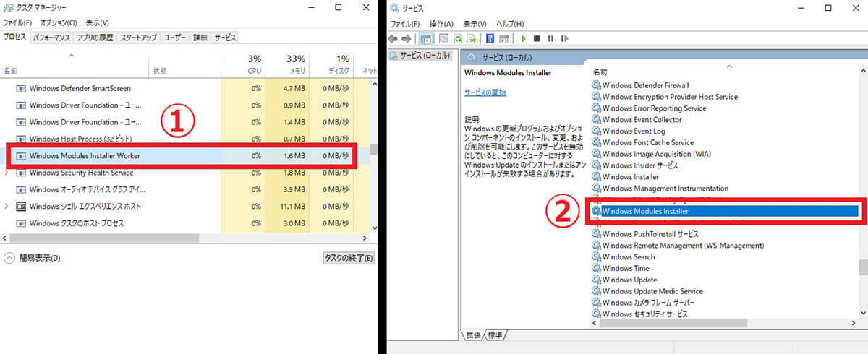Viewport: 868px width, 354px height.
Task: Switch to the ユーザー tab
Action: click(x=175, y=38)
